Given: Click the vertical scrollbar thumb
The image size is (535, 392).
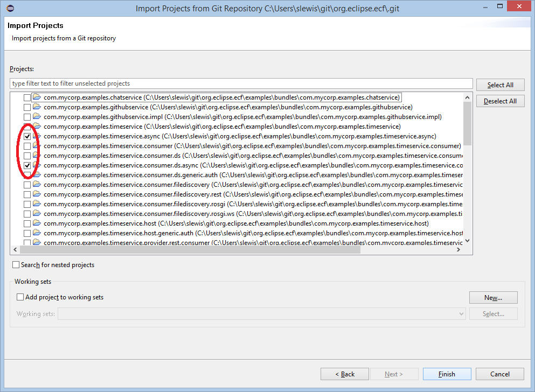Looking at the screenshot, I should 468,123.
